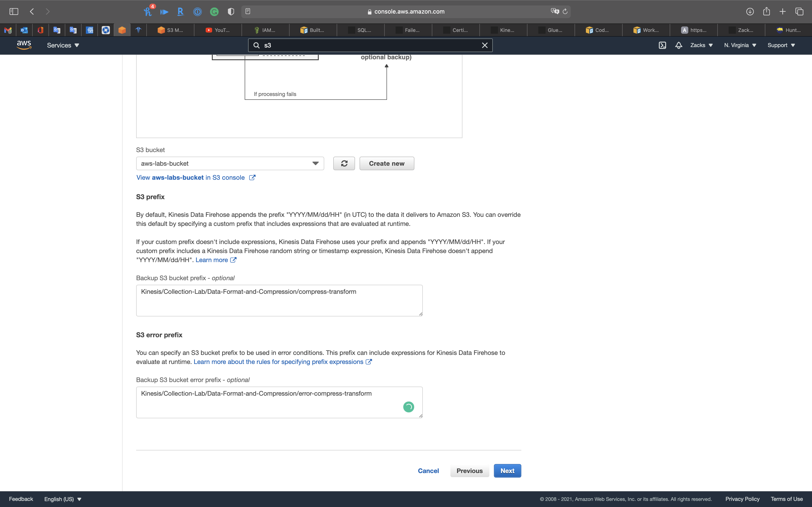Expand the Zacks account menu
The height and width of the screenshot is (507, 812).
click(x=701, y=45)
